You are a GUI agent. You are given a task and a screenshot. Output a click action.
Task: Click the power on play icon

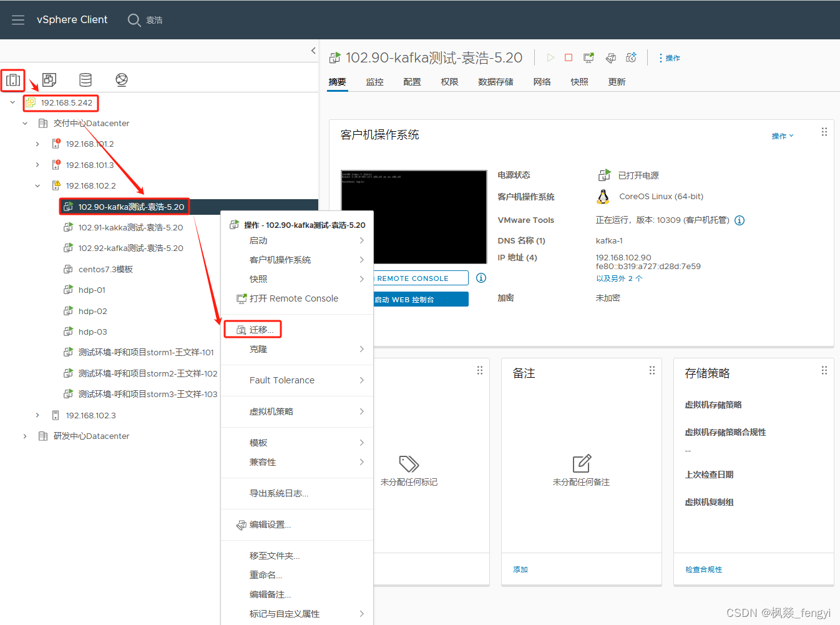550,57
